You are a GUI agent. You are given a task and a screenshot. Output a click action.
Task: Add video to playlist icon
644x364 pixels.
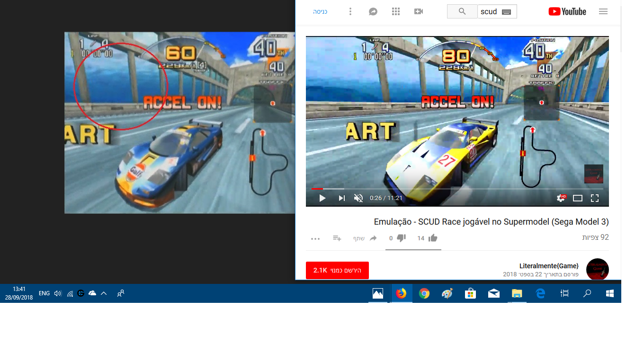(337, 238)
